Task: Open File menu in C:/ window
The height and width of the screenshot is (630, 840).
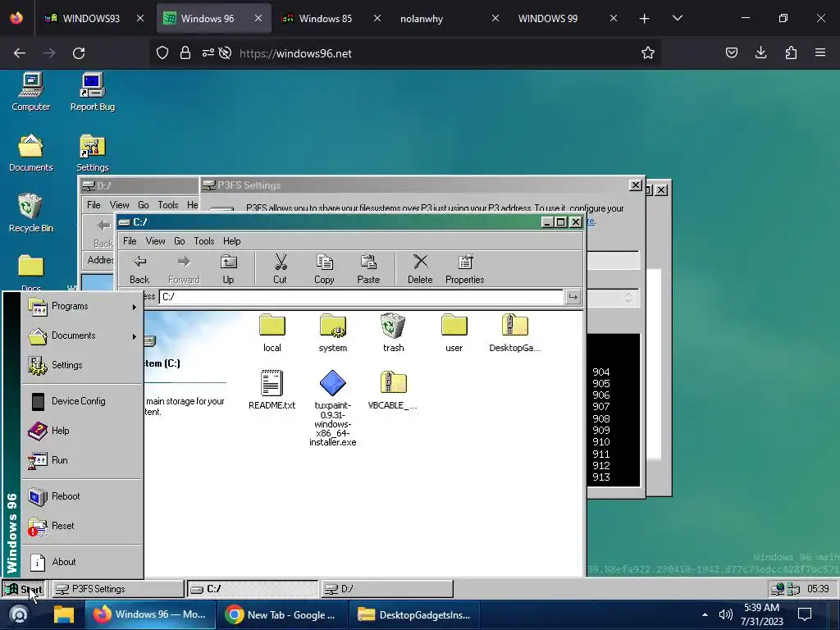Action: (x=130, y=241)
